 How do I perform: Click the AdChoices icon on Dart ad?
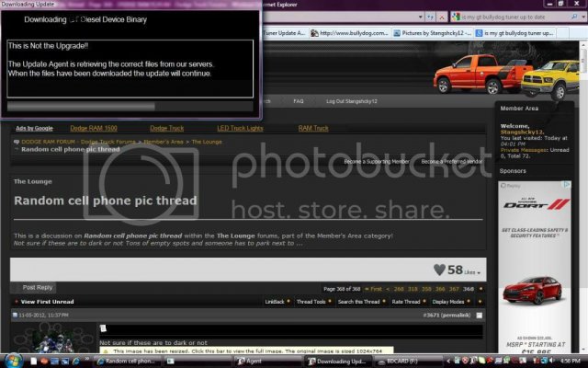(567, 184)
